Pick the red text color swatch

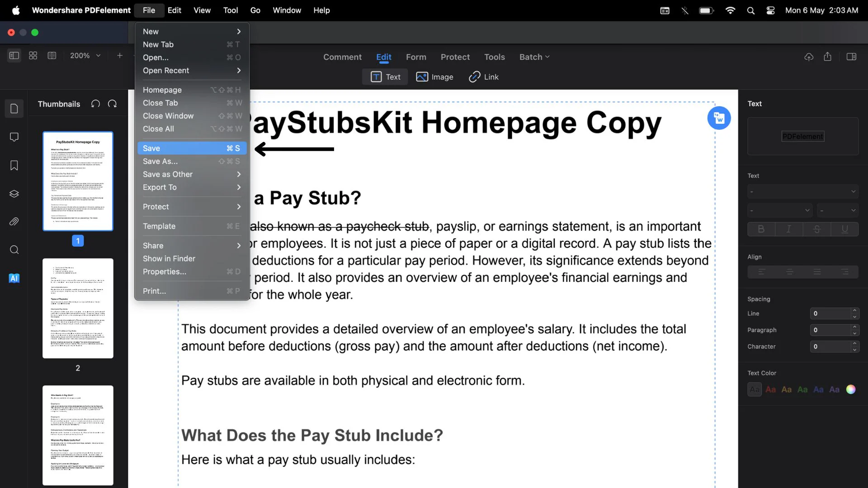pos(771,389)
